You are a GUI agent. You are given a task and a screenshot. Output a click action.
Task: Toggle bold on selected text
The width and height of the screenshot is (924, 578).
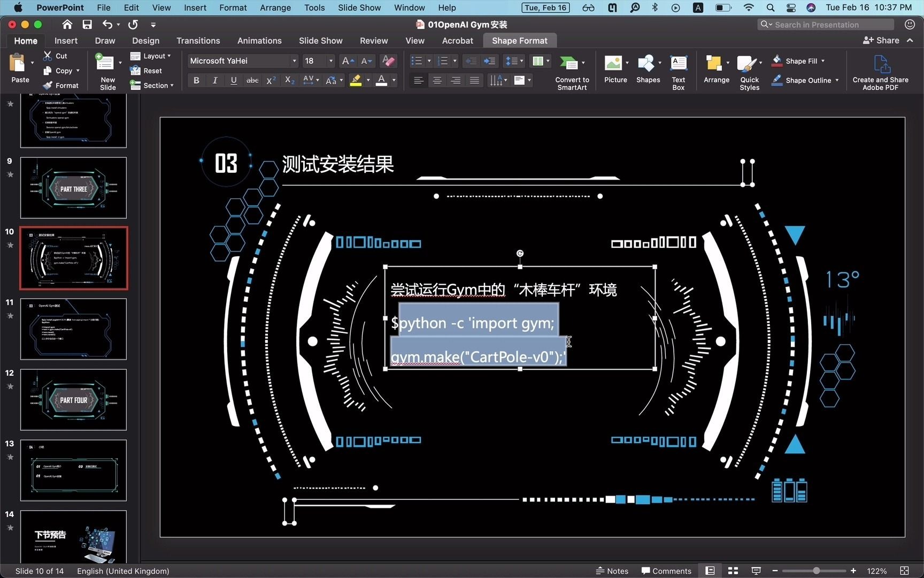click(196, 80)
